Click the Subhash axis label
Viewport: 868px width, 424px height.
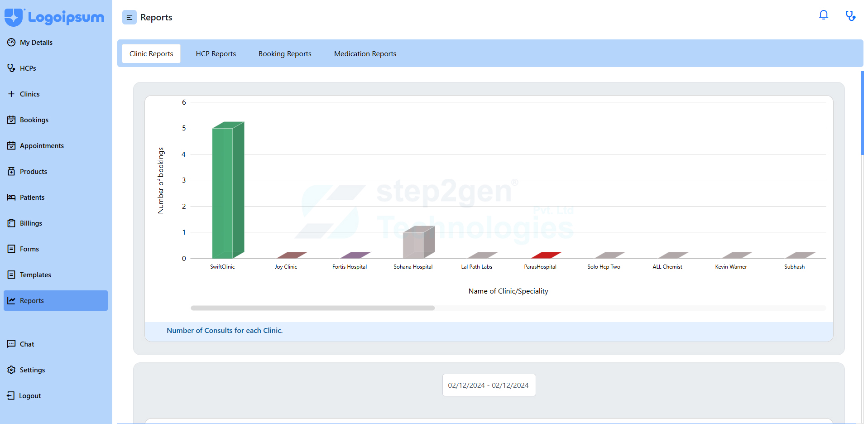coord(795,267)
